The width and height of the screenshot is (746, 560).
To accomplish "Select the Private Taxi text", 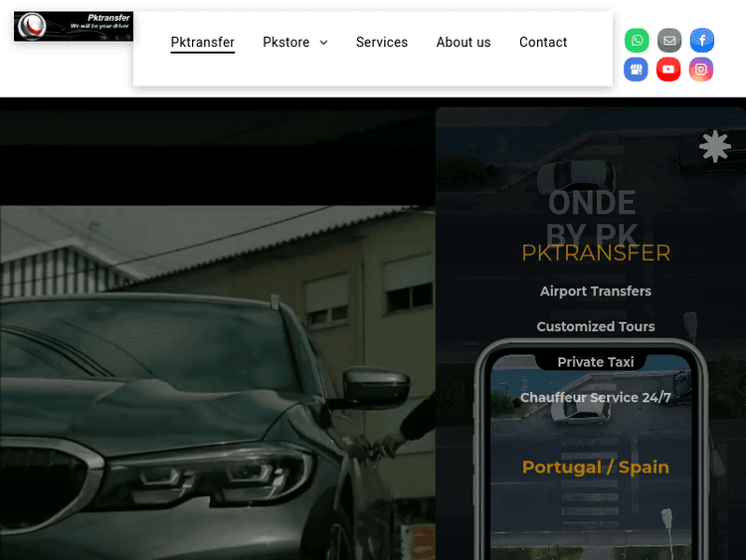I will (x=596, y=362).
